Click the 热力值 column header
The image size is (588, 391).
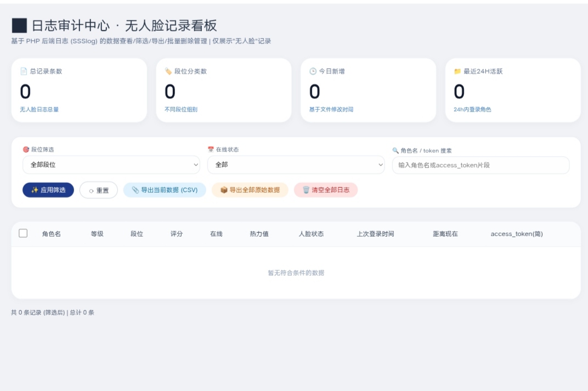tap(259, 233)
